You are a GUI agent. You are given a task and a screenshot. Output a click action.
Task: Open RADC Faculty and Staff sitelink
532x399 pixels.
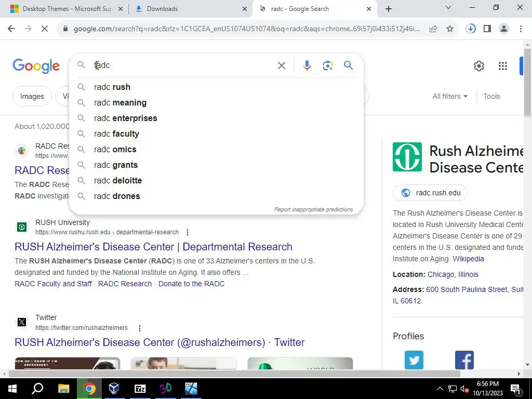(x=54, y=284)
